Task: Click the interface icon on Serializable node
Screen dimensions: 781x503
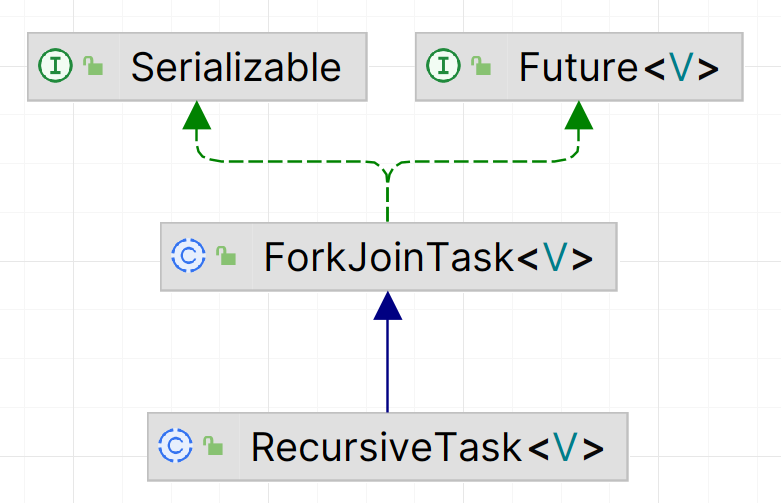Action: coord(55,67)
